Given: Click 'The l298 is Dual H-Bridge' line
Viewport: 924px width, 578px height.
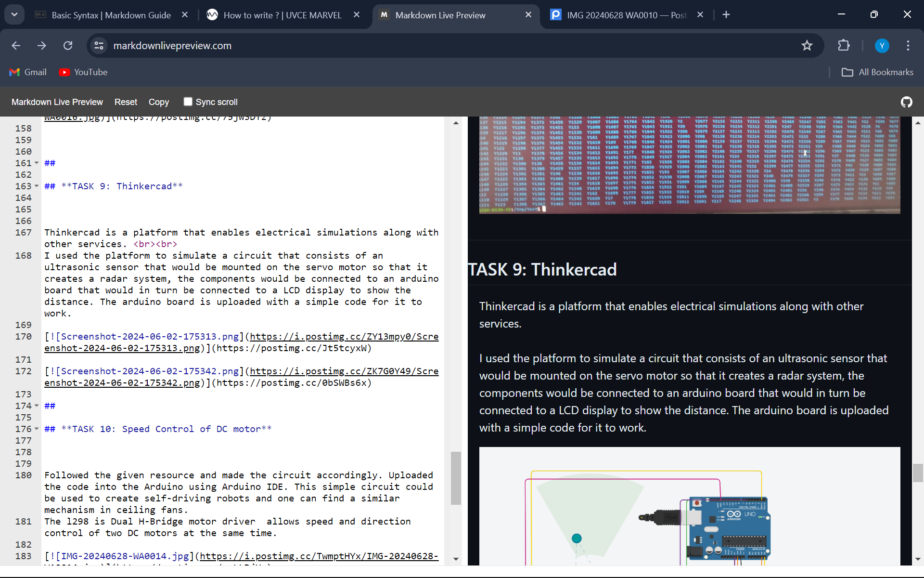Looking at the screenshot, I should (228, 527).
